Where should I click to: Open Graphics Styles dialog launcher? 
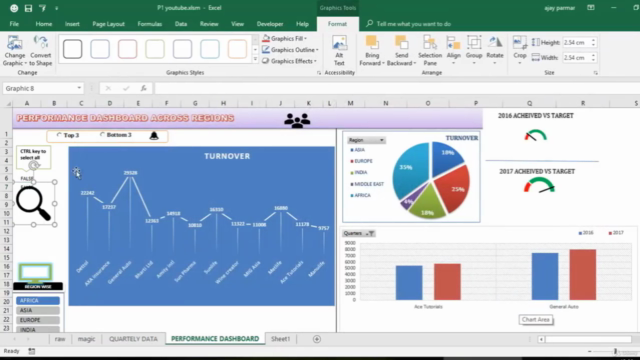click(319, 73)
